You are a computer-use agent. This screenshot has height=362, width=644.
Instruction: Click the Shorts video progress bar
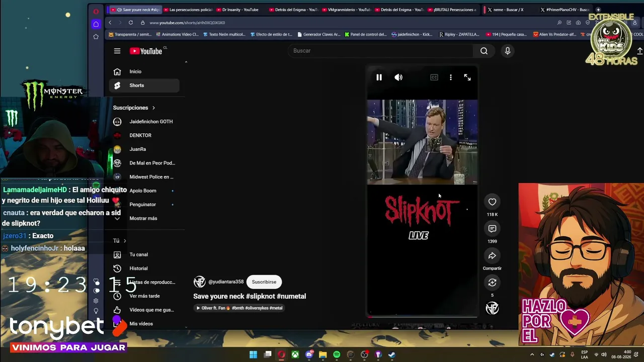coord(422,316)
